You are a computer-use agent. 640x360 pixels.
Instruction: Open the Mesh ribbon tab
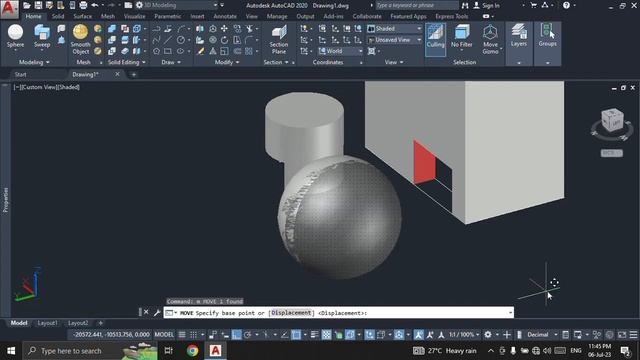pos(108,16)
